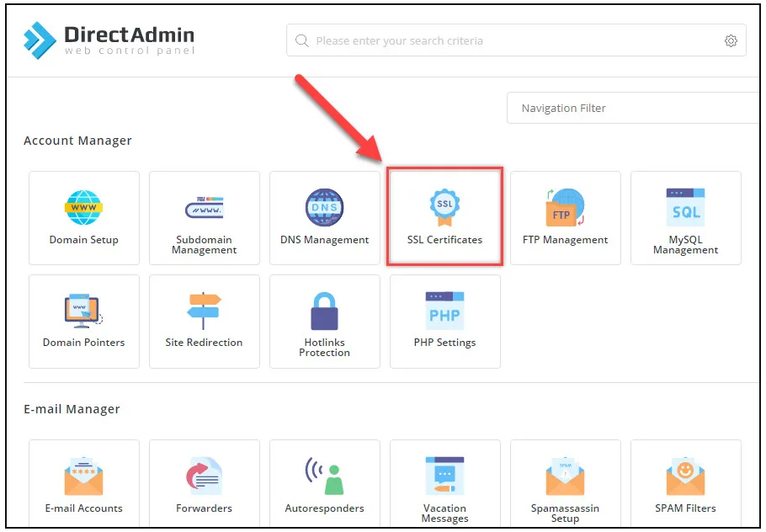Click the Vacation Messages label
The width and height of the screenshot is (766, 532).
[x=444, y=513]
